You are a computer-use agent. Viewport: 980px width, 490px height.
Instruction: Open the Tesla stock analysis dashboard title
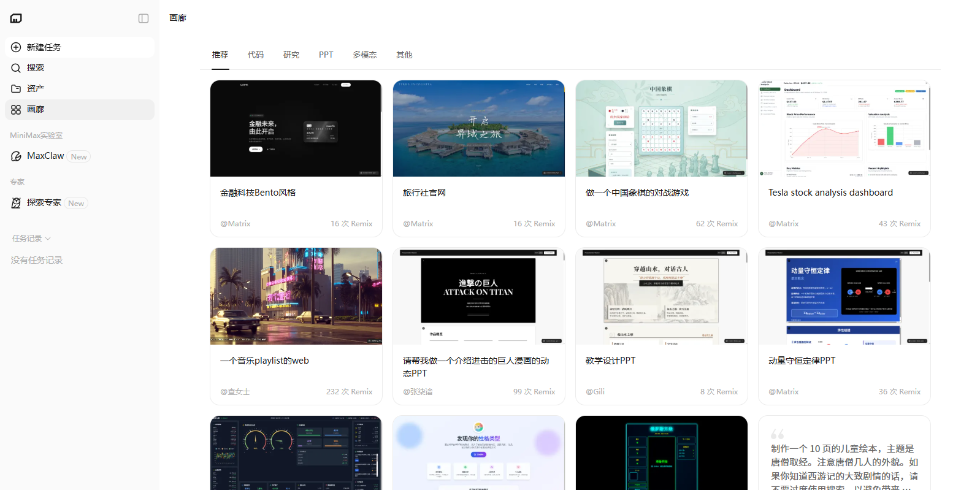[830, 193]
